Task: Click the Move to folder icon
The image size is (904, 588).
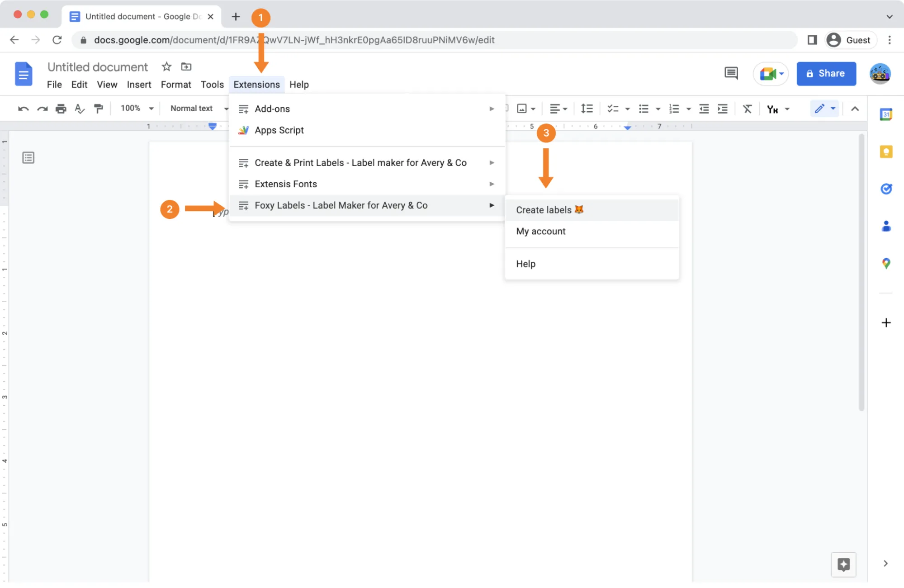Action: [x=186, y=67]
